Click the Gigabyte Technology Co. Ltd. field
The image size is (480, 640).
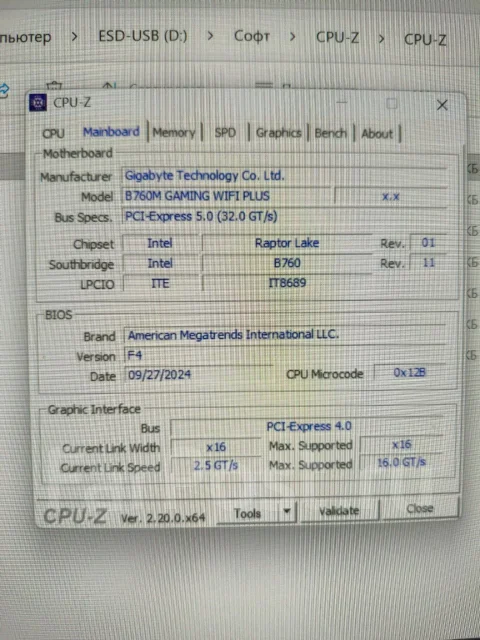click(284, 176)
